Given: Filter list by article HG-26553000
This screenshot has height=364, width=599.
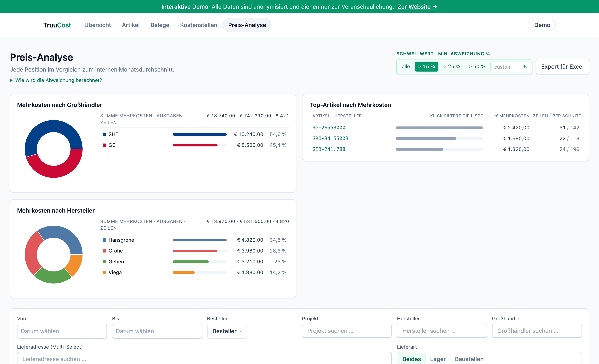Looking at the screenshot, I should (329, 128).
